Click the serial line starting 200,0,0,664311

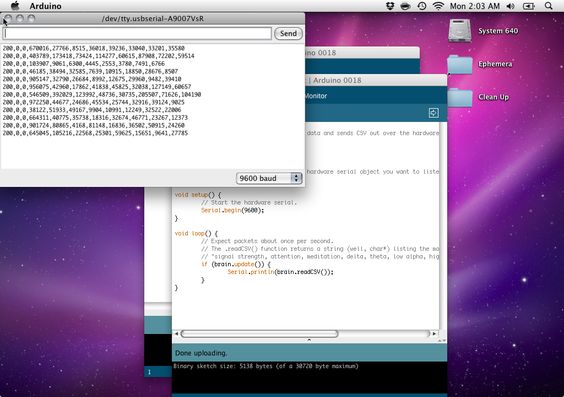[x=95, y=118]
